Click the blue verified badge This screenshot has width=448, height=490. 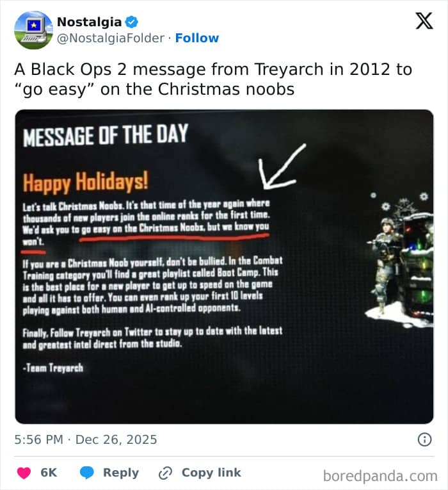click(131, 22)
